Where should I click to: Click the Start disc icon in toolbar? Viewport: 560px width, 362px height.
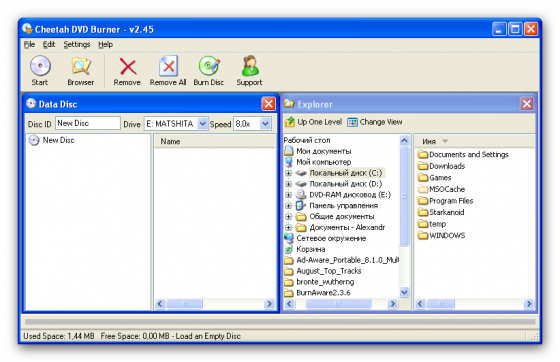tap(40, 66)
